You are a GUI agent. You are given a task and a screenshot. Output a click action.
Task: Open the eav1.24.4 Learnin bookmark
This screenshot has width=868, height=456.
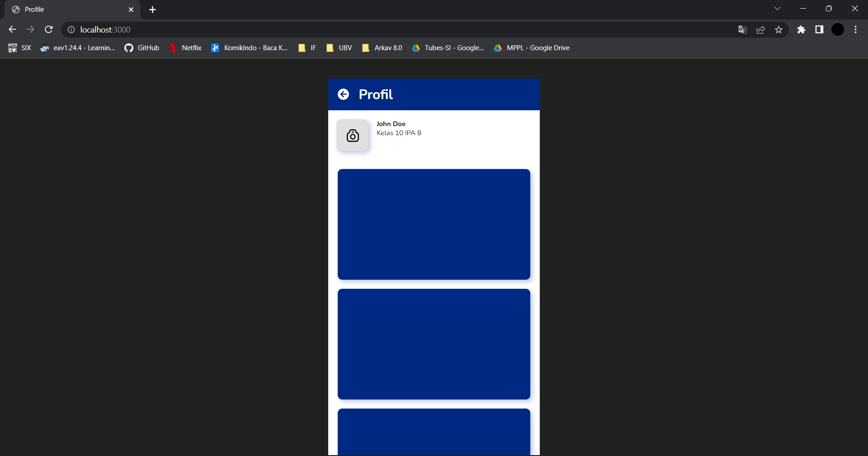click(78, 48)
